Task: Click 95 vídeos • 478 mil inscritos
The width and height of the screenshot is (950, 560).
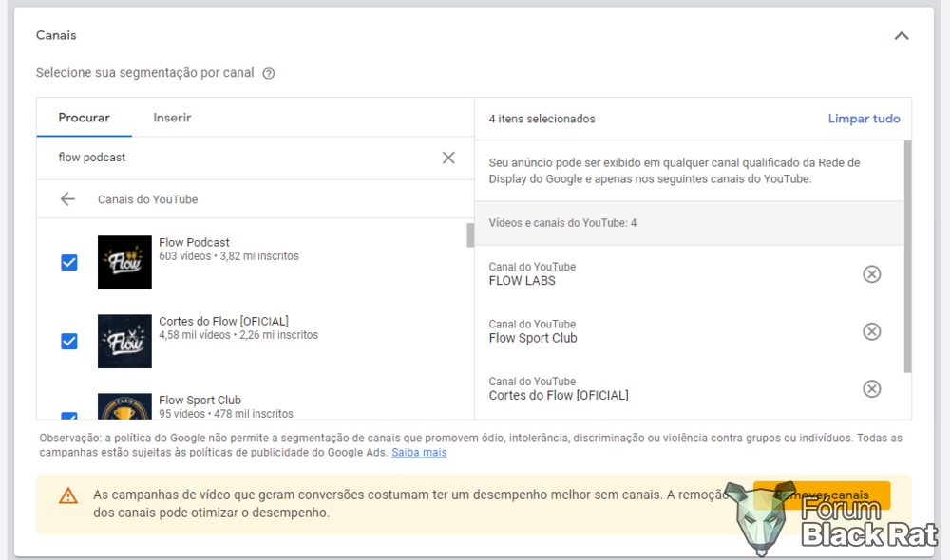Action: tap(225, 414)
